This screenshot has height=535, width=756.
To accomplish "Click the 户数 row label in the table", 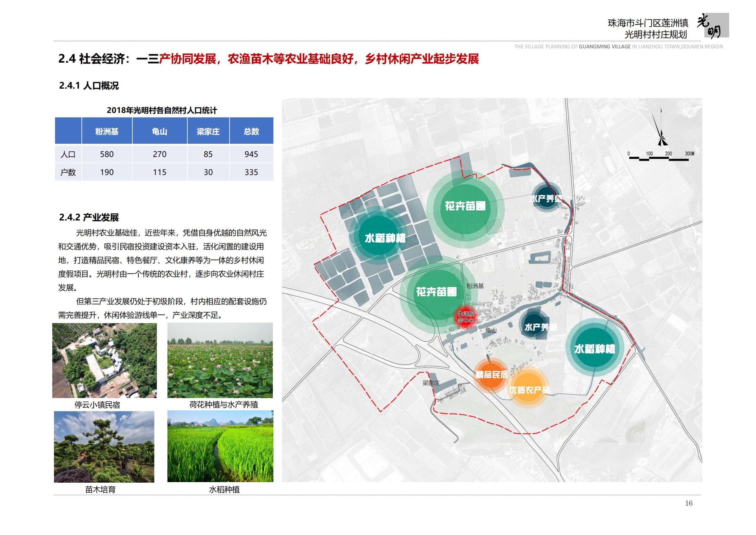I will tap(68, 172).
